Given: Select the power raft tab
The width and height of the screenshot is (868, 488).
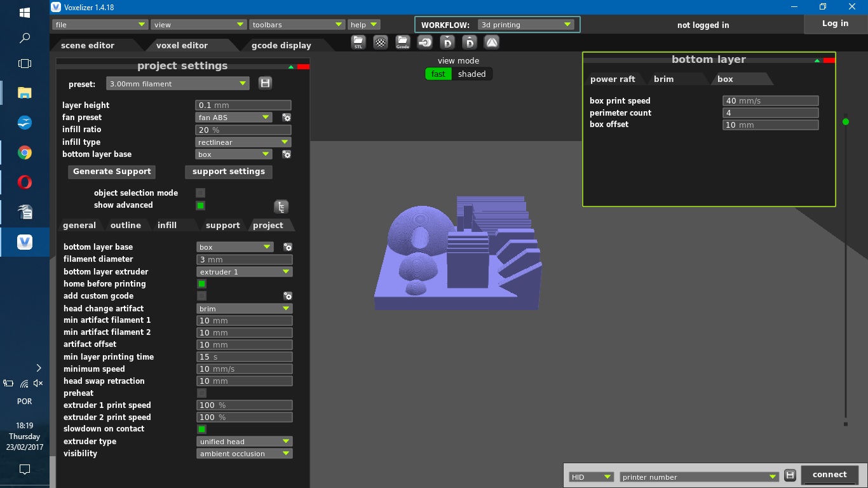Looking at the screenshot, I should [613, 79].
